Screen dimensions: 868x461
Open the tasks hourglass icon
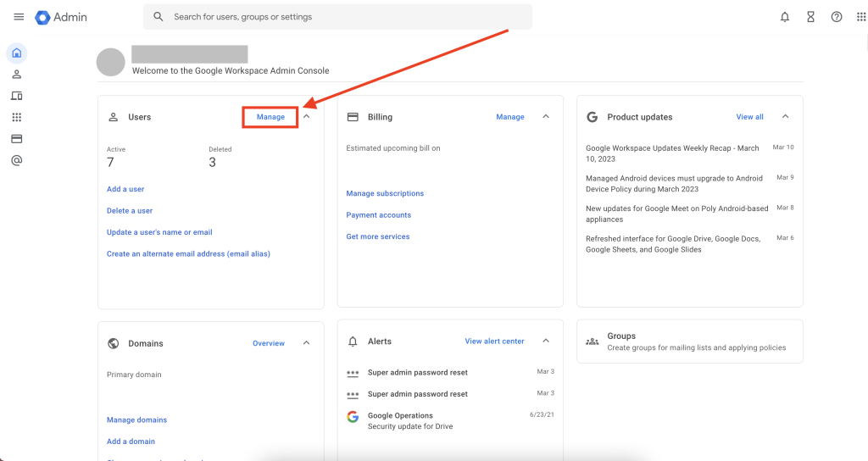coord(810,17)
